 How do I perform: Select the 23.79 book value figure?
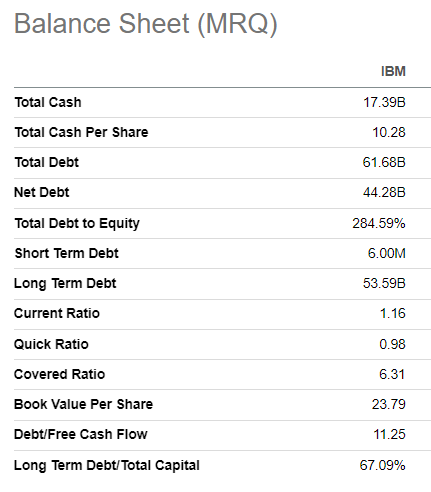(x=389, y=404)
